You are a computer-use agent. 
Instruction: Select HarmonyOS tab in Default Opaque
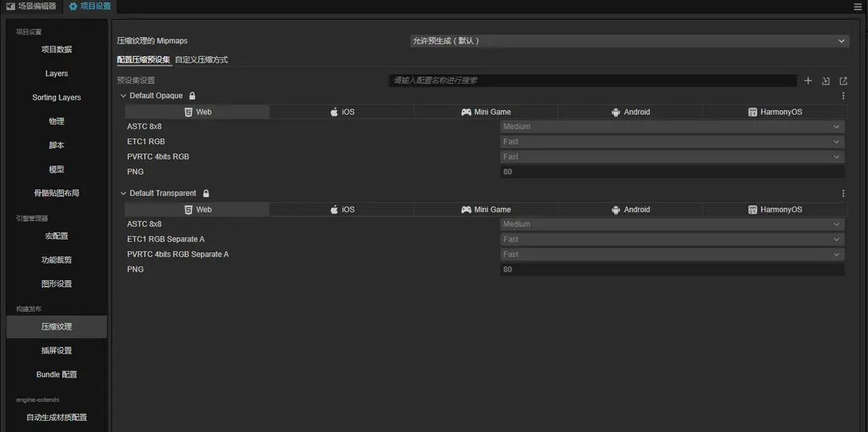pyautogui.click(x=775, y=112)
